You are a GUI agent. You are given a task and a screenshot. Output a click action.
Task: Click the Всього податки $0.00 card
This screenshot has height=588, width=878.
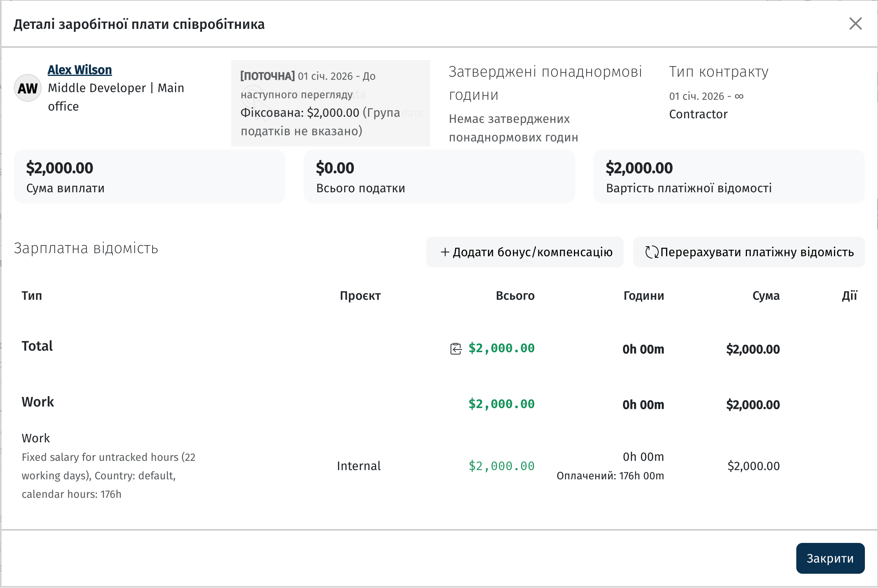439,176
